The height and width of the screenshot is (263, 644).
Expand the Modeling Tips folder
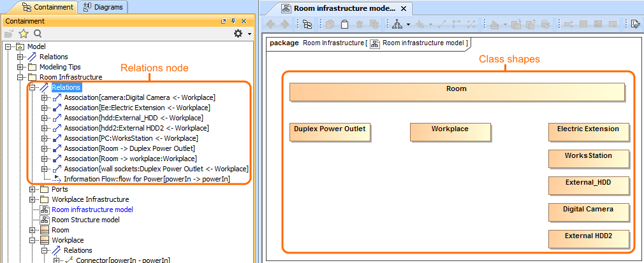pos(20,67)
